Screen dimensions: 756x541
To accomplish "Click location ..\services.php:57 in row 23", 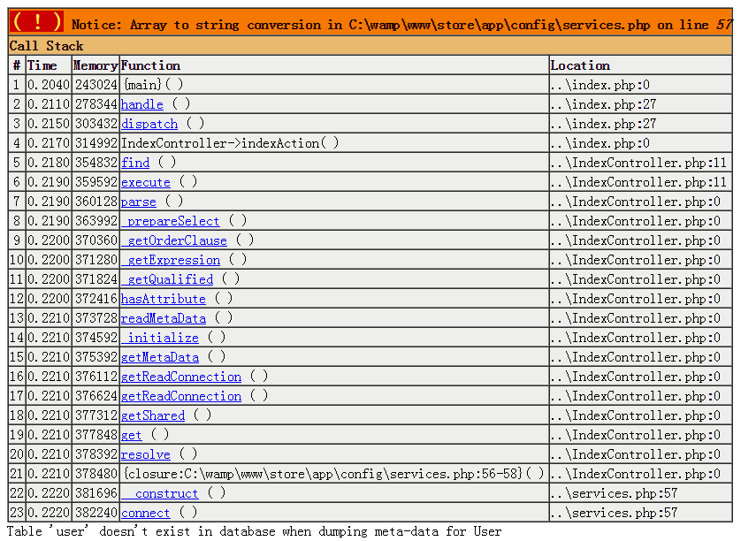I will coord(615,513).
